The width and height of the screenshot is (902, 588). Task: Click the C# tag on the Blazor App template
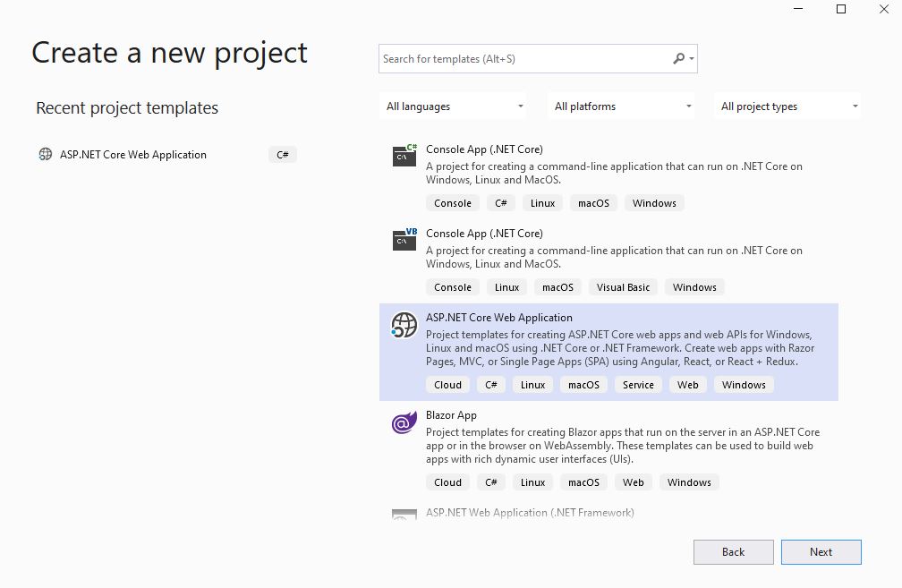(490, 481)
